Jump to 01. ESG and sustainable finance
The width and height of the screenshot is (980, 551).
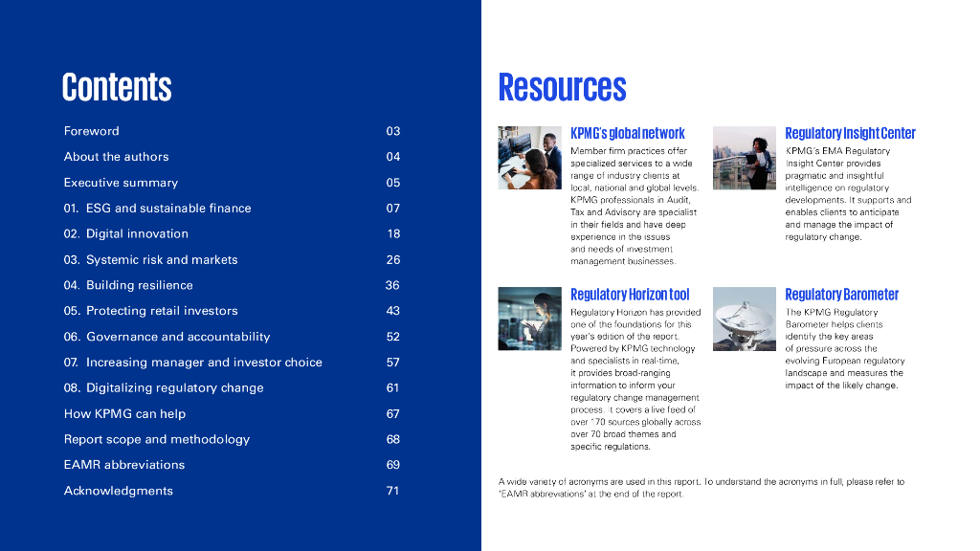point(158,208)
